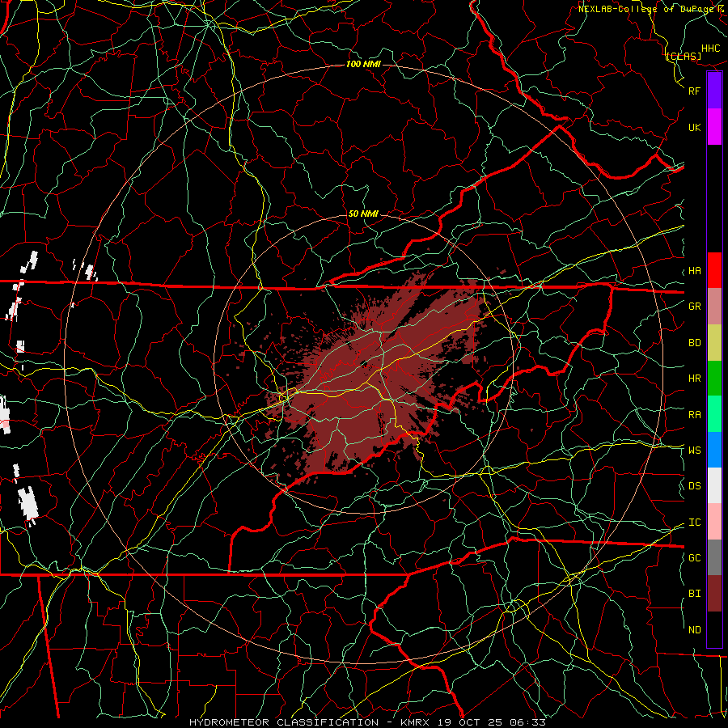Click the GR legend label
The width and height of the screenshot is (728, 728).
(694, 307)
